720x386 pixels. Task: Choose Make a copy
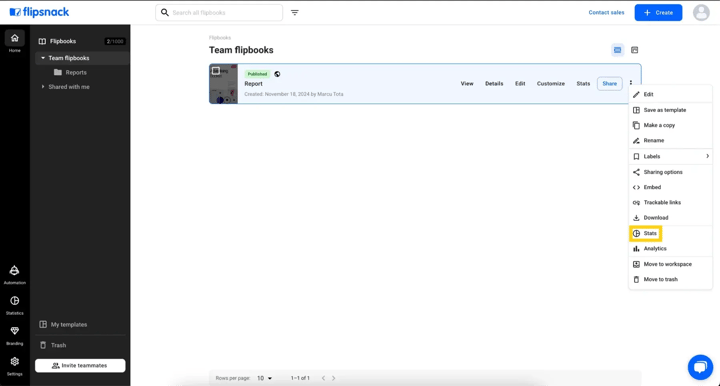(670, 125)
